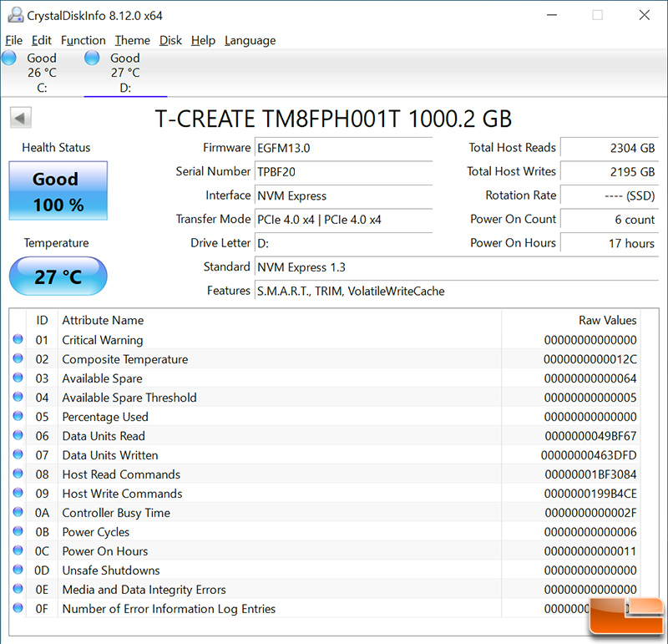668x644 pixels.
Task: Click the status dot for Host Write Commands
Action: point(18,493)
